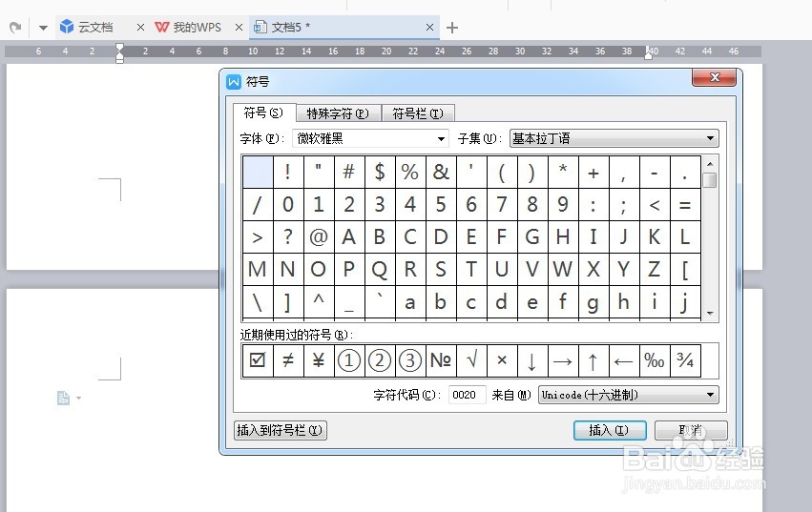Close the 云文档 tab

(140, 28)
